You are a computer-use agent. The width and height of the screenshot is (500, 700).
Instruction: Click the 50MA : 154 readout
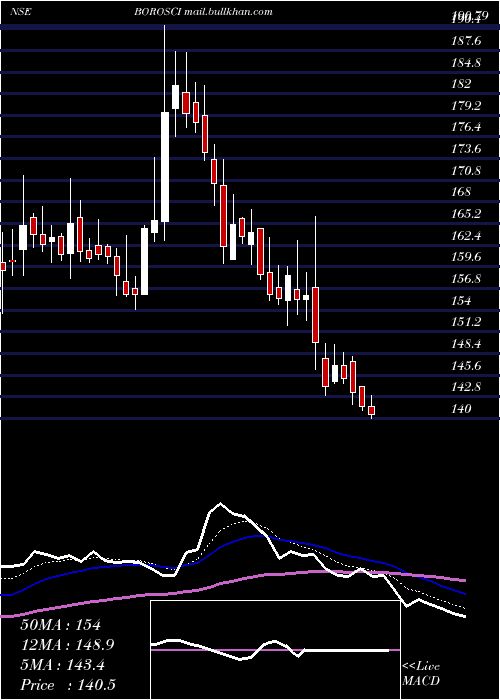[61, 625]
